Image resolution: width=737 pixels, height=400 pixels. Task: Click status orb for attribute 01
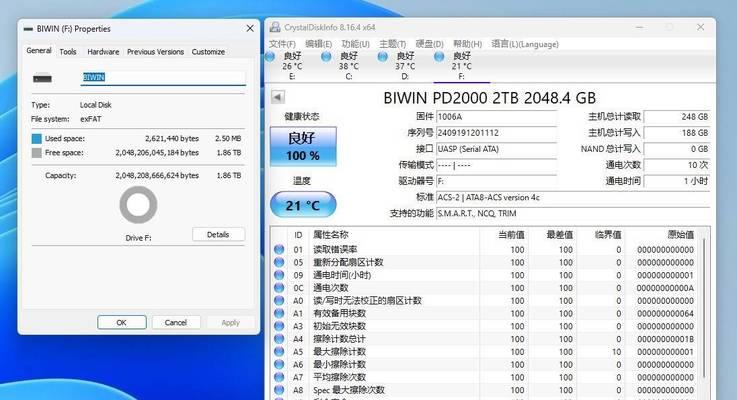(279, 249)
